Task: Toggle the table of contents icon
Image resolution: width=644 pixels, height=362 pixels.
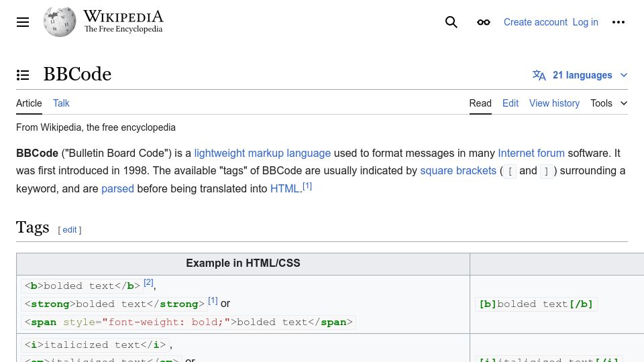Action: point(23,75)
